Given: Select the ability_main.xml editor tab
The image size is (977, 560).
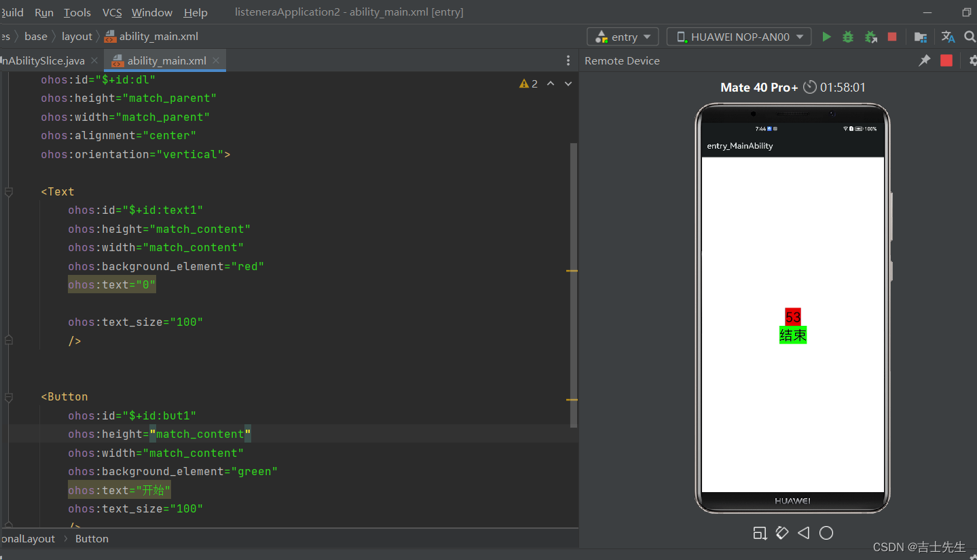Looking at the screenshot, I should pos(166,60).
